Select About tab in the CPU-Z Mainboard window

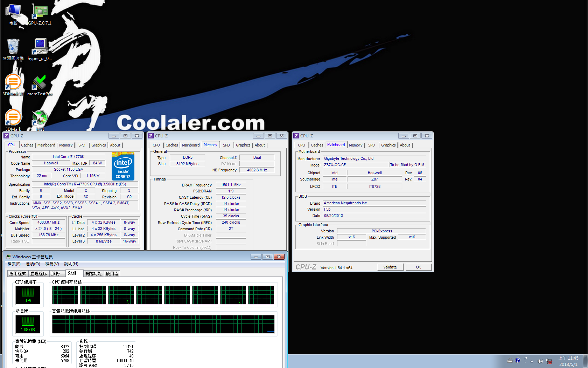[405, 145]
